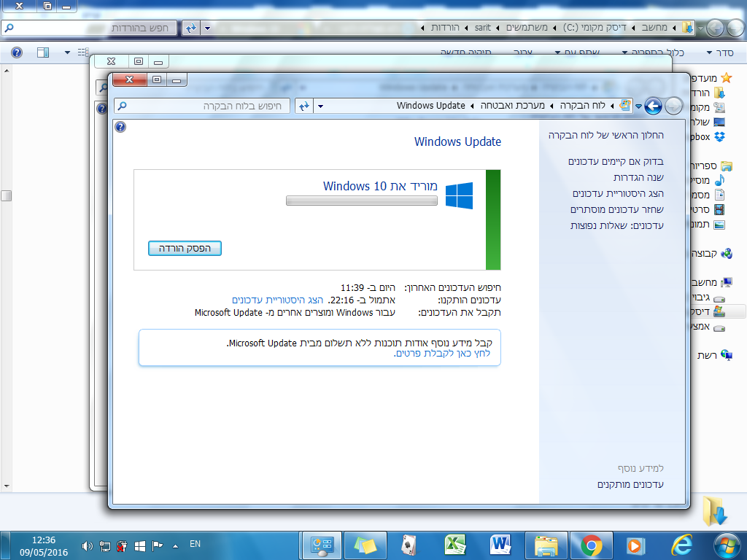The image size is (747, 560).
Task: Click the הפסק הורדה stop download button
Action: point(185,248)
